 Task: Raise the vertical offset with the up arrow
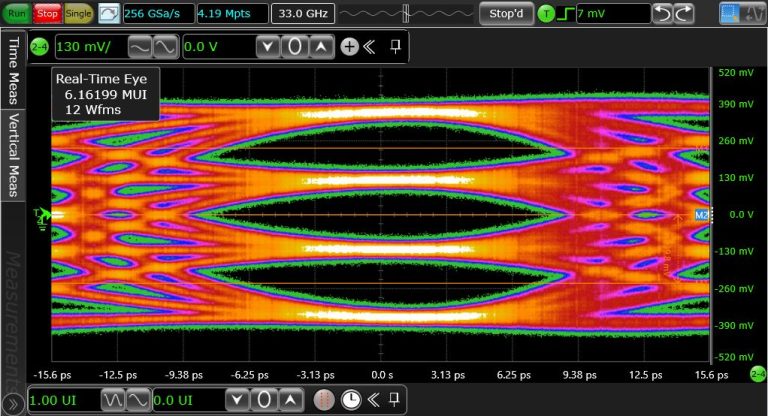(321, 47)
